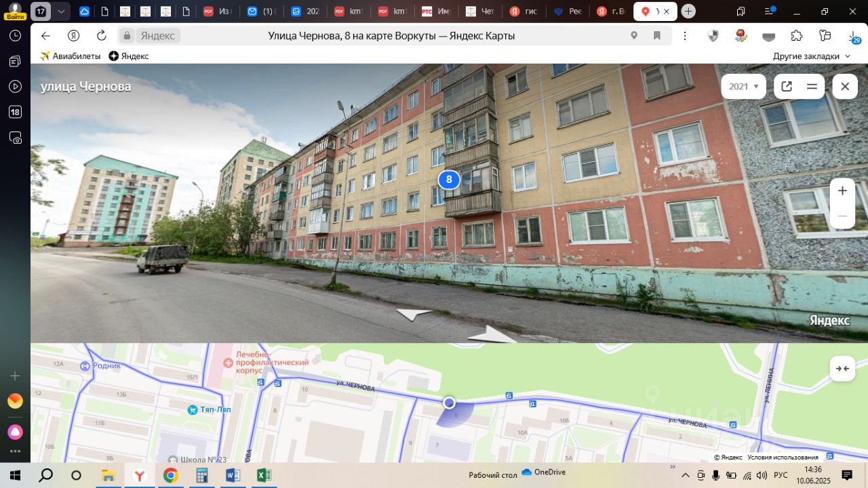Reload the page
This screenshot has width=868, height=488.
point(102,36)
